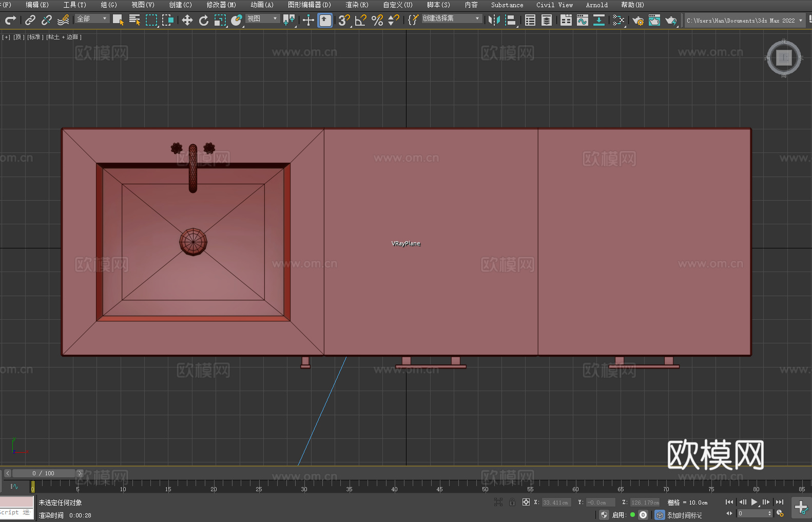Open the Curve Editor
The width and height of the screenshot is (812, 522).
pos(583,20)
